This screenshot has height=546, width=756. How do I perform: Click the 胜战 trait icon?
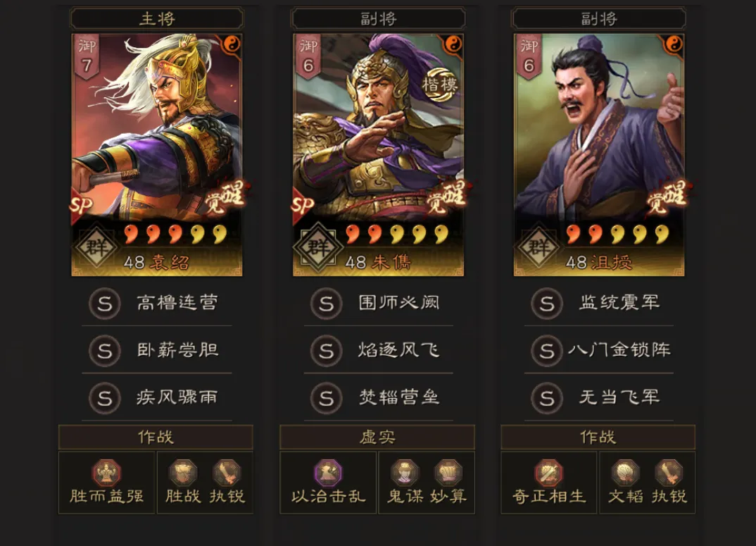[183, 473]
